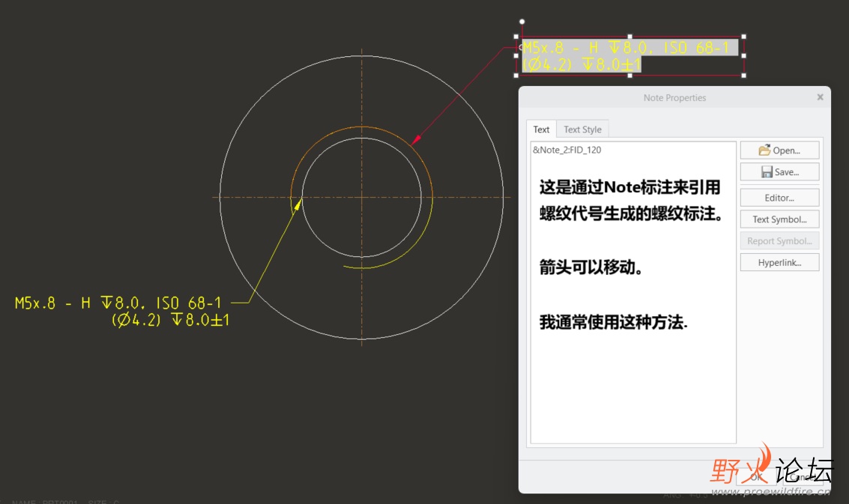The image size is (849, 504).
Task: Click the Save... button
Action: pyautogui.click(x=779, y=171)
